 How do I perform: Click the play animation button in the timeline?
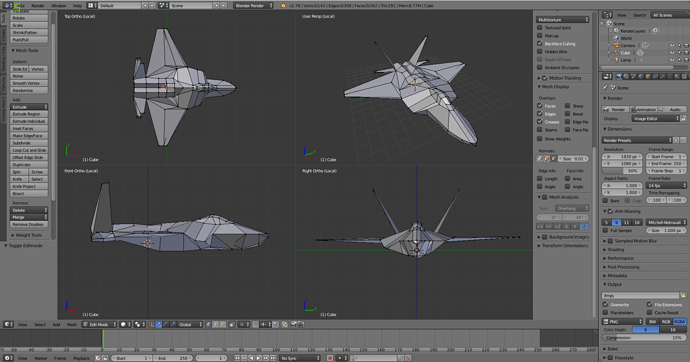pyautogui.click(x=259, y=358)
